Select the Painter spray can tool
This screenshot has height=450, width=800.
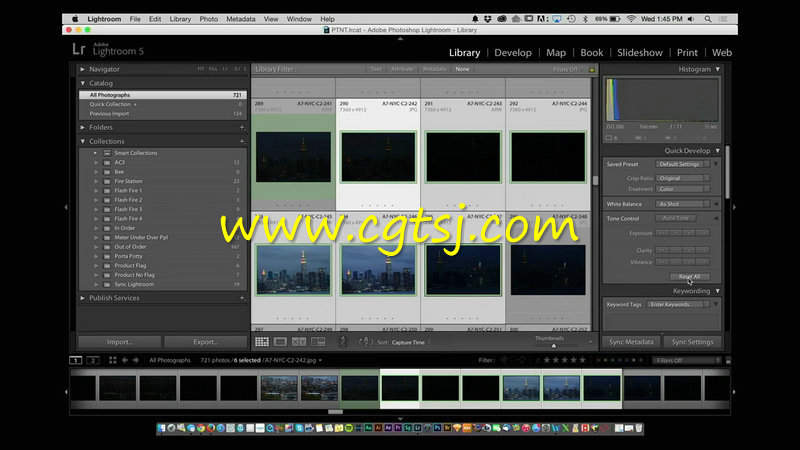tap(343, 342)
